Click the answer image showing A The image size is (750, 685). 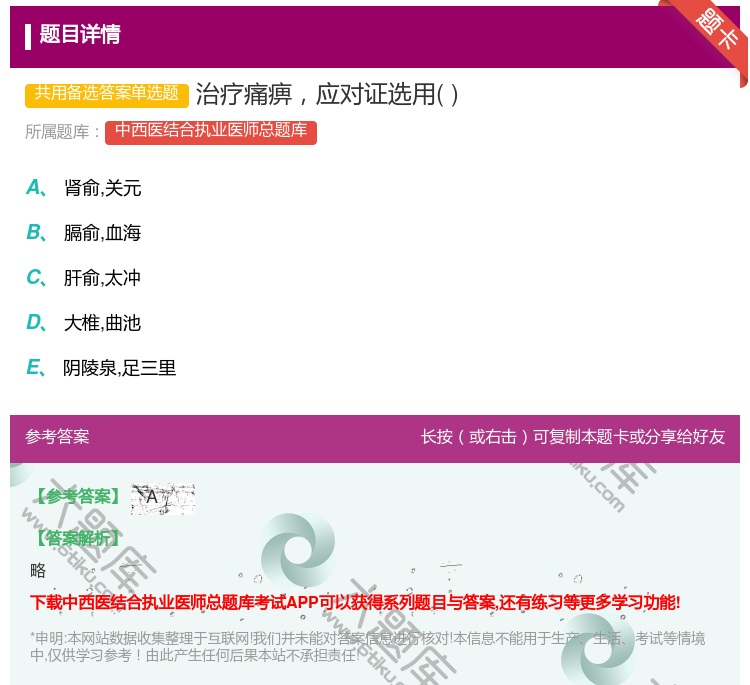tap(163, 498)
